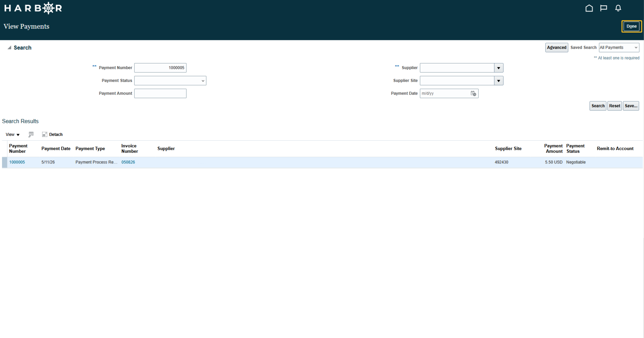Click the 5.50 USD amount cell
The width and height of the screenshot is (644, 338).
click(553, 162)
